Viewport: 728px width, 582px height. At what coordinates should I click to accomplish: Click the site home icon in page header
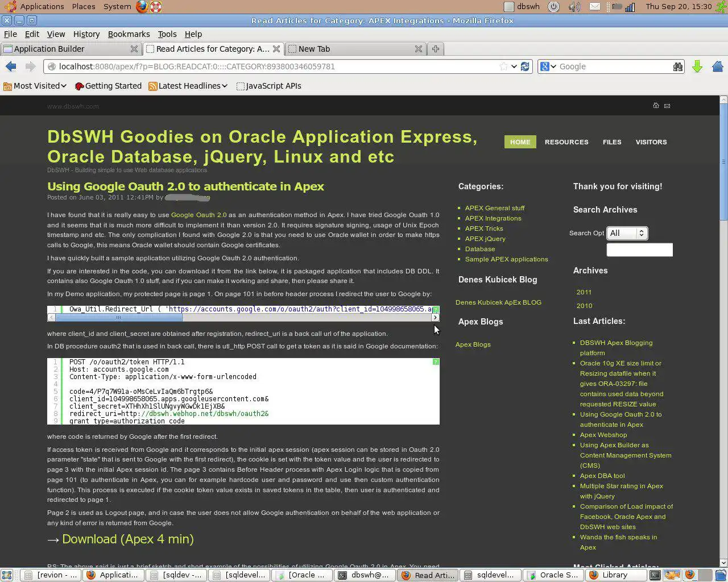point(656,105)
